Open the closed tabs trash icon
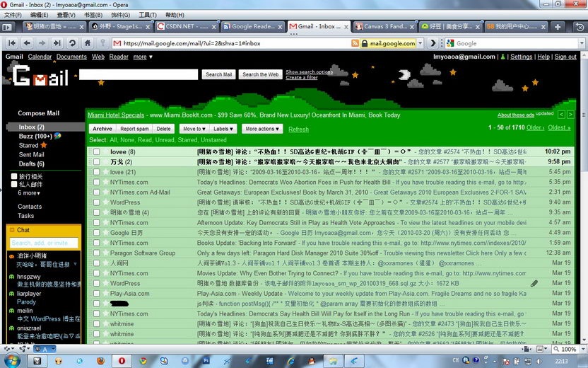The image size is (588, 368). 580,27
